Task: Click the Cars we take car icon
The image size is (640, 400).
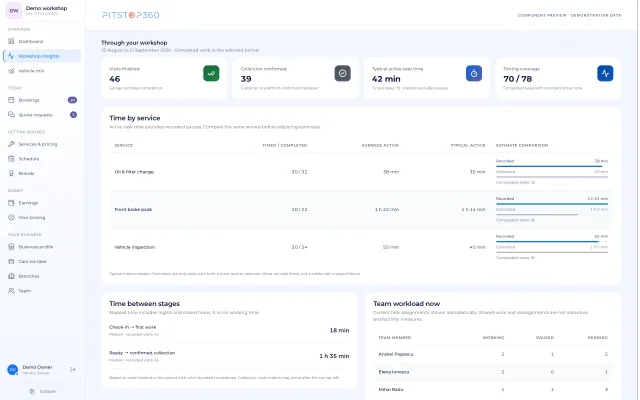Action: tap(11, 262)
